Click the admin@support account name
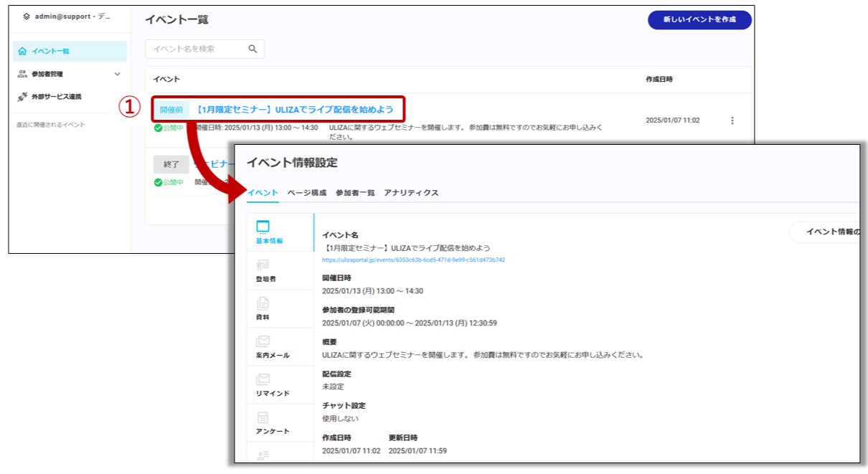This screenshot has height=474, width=868. pyautogui.click(x=72, y=16)
